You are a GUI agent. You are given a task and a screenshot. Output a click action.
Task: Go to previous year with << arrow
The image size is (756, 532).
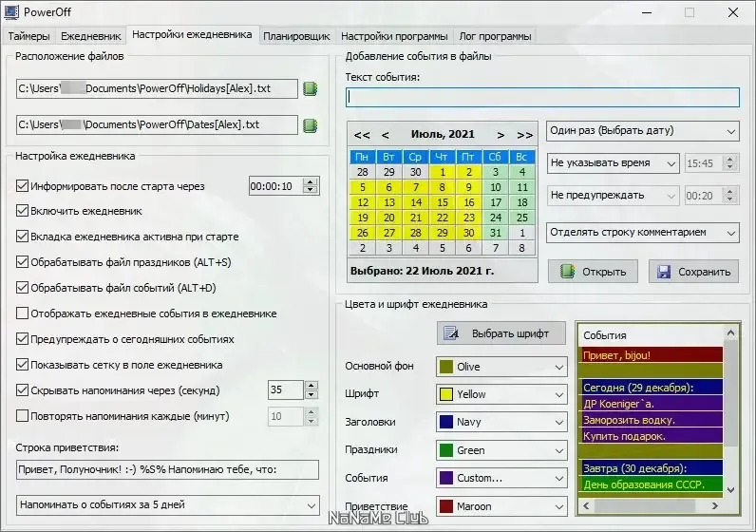(x=362, y=135)
